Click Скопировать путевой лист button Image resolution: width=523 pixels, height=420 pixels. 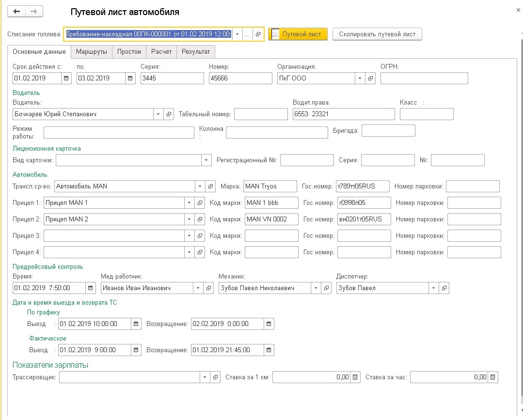(x=377, y=34)
